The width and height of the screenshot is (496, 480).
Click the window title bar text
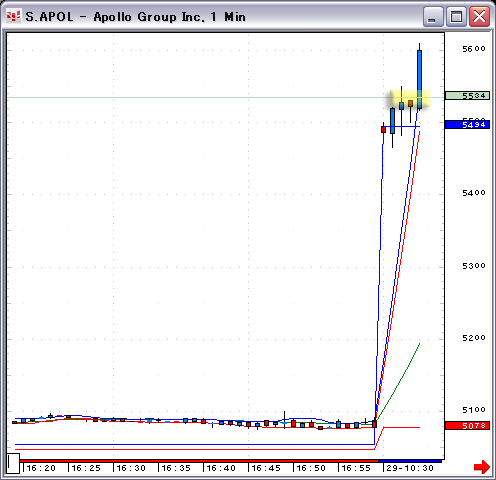(136, 17)
